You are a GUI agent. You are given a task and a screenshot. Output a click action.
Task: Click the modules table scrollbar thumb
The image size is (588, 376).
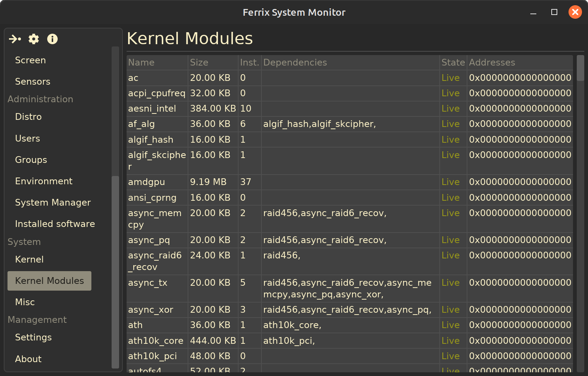click(x=580, y=68)
